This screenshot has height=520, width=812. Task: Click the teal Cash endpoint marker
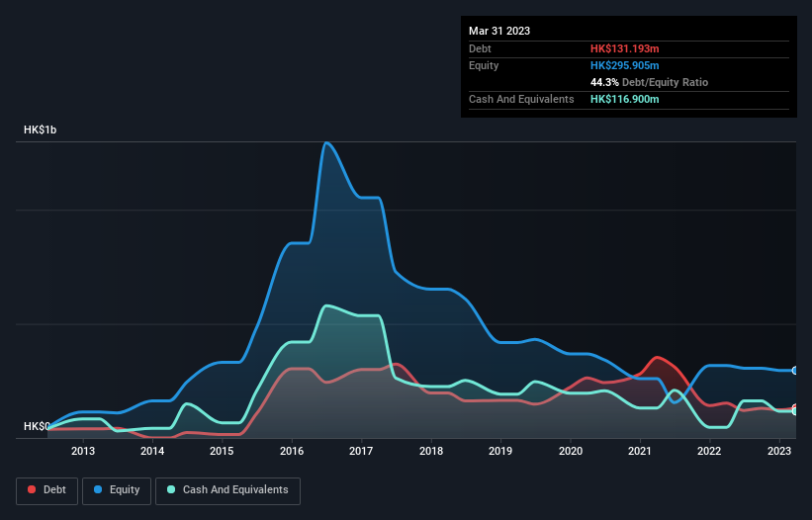(x=795, y=411)
